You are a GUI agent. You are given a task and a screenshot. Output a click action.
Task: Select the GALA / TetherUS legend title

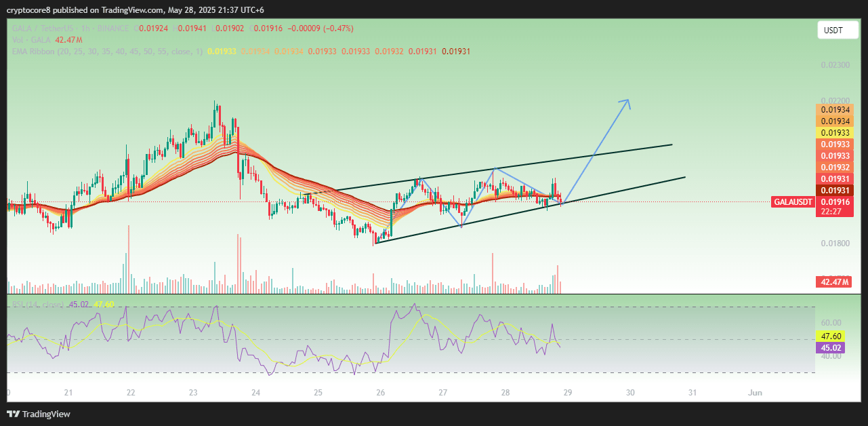[x=72, y=28]
